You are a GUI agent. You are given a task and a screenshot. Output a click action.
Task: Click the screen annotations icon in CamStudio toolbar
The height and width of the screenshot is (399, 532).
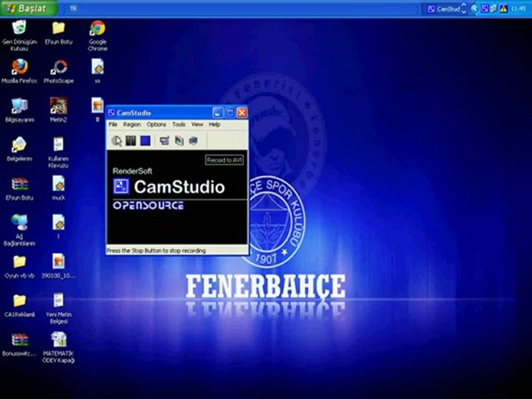179,141
